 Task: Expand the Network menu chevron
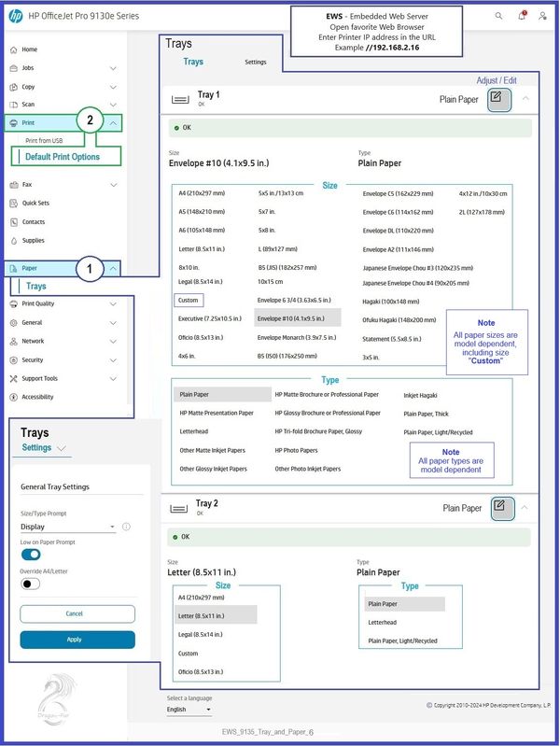tap(113, 342)
